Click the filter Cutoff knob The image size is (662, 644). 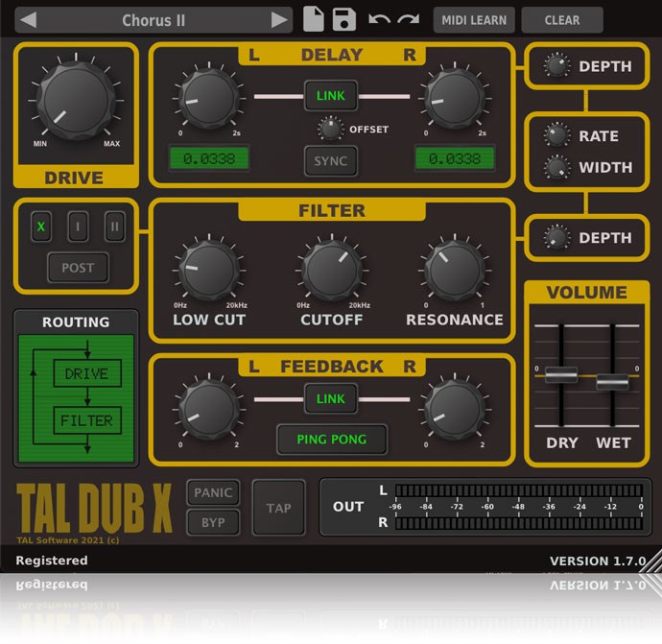pos(331,270)
